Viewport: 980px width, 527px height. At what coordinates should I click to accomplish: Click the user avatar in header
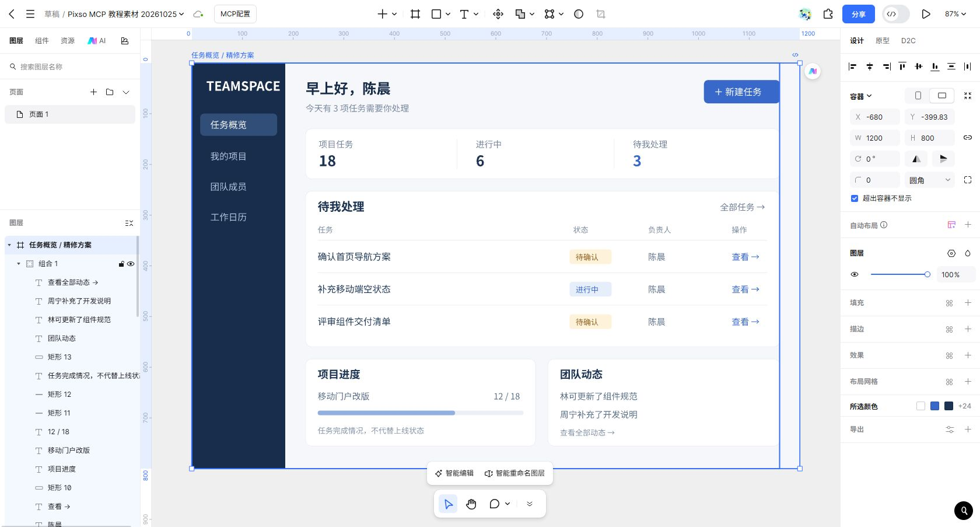coord(806,14)
